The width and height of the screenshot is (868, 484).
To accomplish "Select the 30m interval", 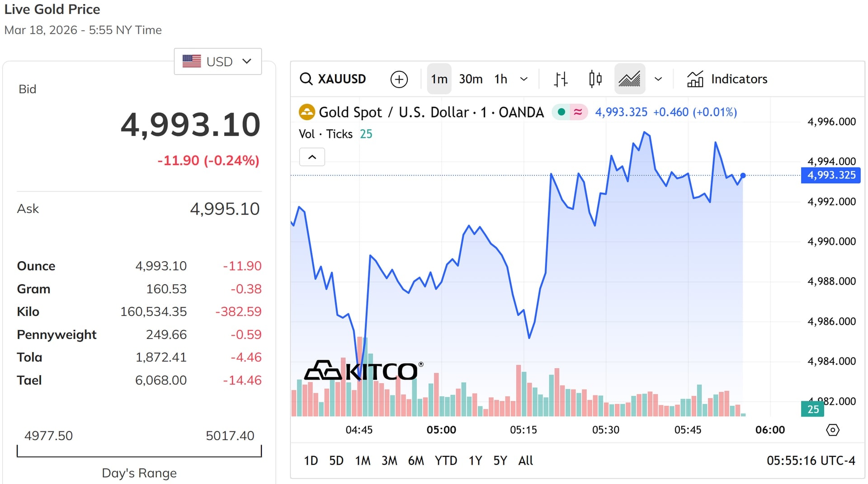I will [x=471, y=79].
